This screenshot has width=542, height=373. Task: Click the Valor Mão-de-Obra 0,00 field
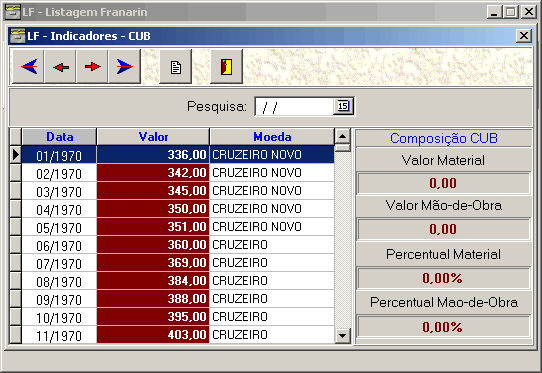coord(443,229)
